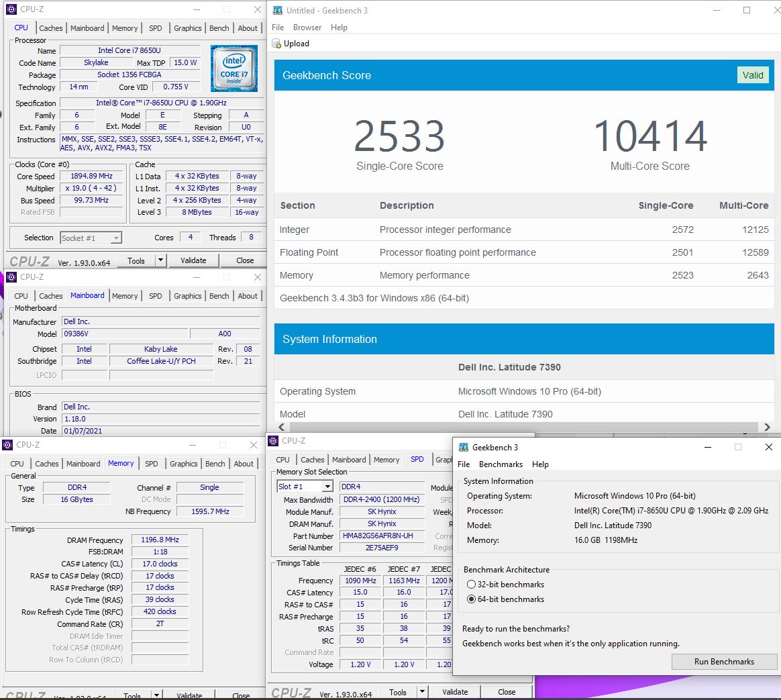Click the Serial Number value 2E75AEF9
781x700 pixels.
(x=382, y=548)
